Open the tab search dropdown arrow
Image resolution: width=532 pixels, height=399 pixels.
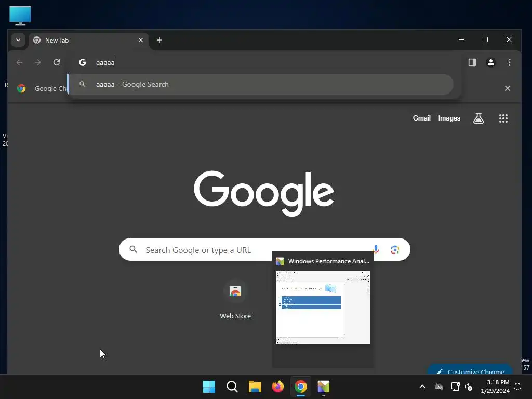(18, 40)
